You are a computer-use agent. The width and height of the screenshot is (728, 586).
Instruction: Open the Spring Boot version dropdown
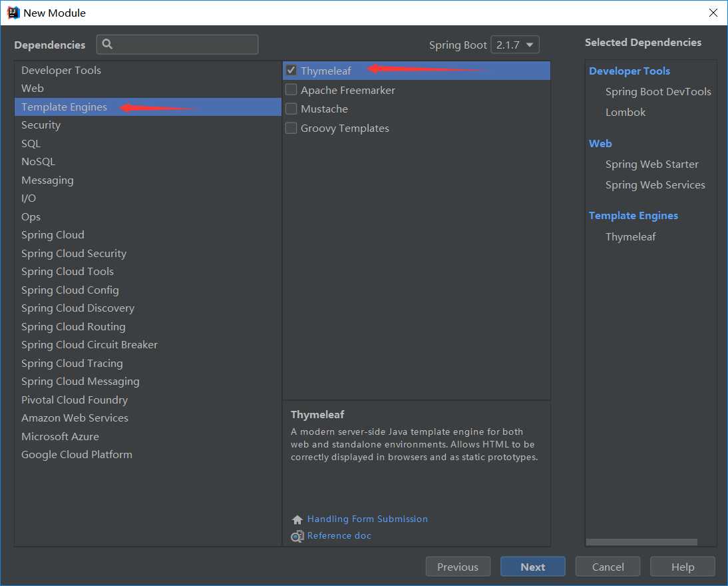coord(515,45)
